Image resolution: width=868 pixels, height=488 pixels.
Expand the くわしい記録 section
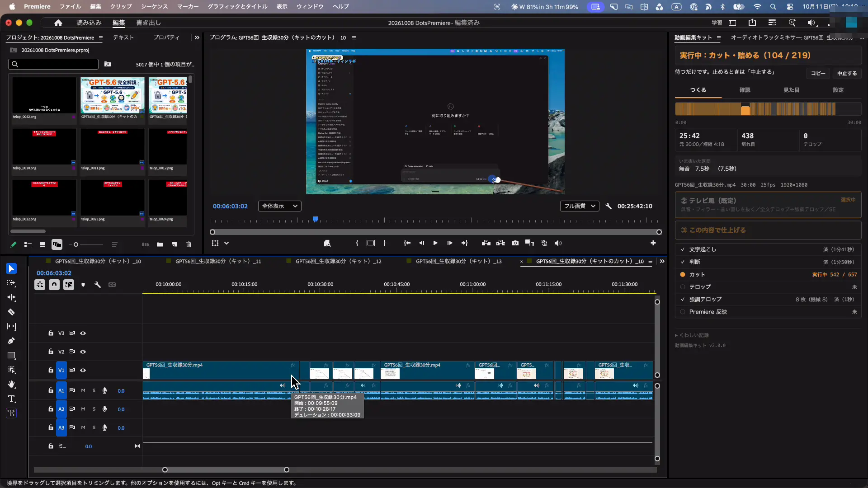pyautogui.click(x=692, y=335)
